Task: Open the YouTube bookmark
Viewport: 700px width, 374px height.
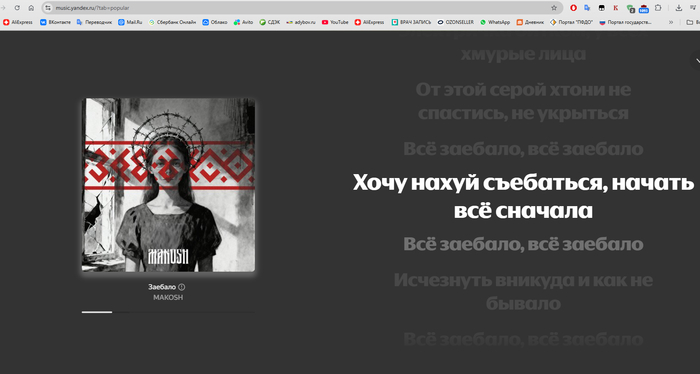Action: point(335,22)
